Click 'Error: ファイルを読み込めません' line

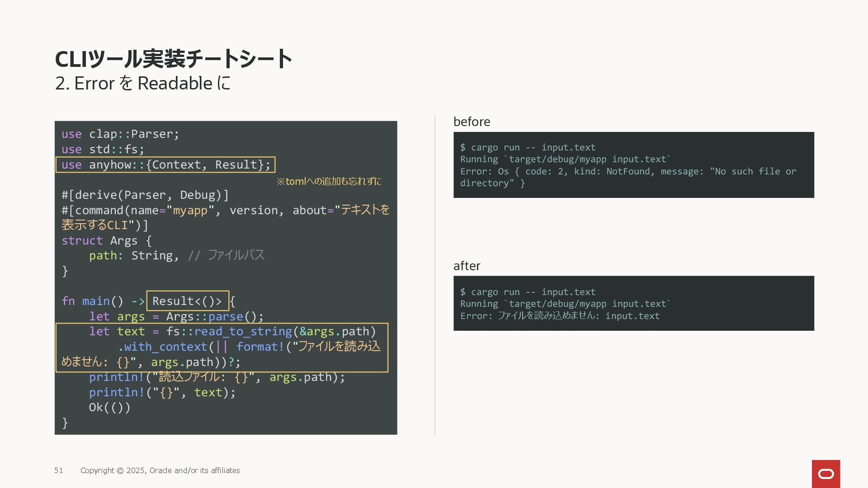click(560, 316)
